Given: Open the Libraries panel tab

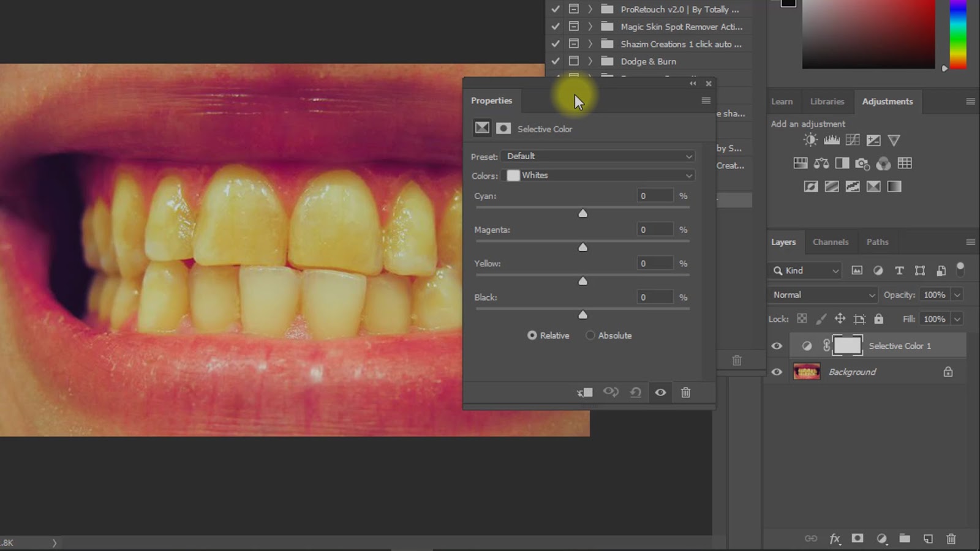Looking at the screenshot, I should point(827,101).
